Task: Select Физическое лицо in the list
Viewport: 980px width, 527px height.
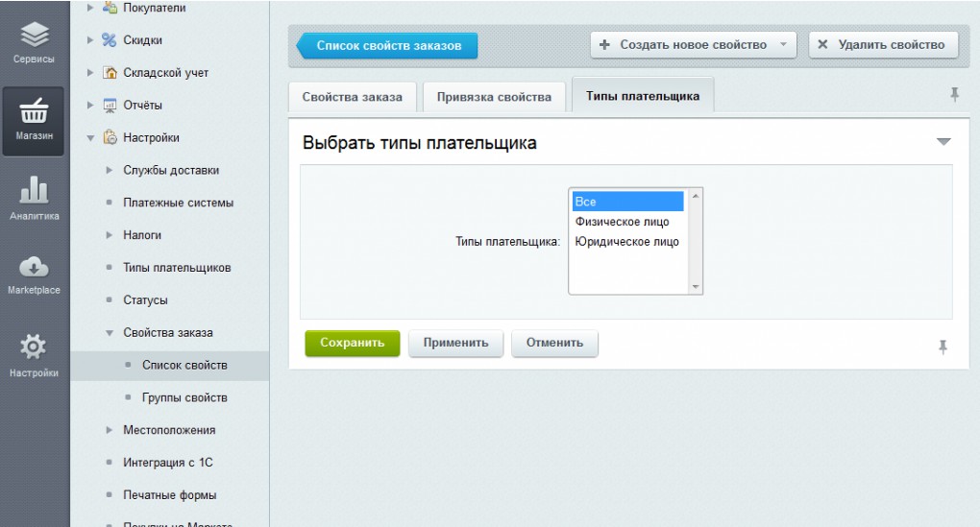Action: [x=628, y=222]
